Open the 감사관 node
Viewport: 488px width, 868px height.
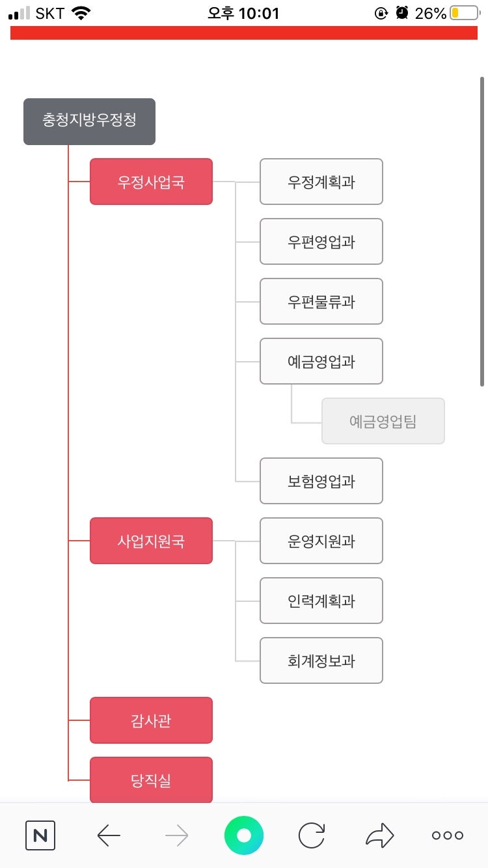(x=151, y=720)
